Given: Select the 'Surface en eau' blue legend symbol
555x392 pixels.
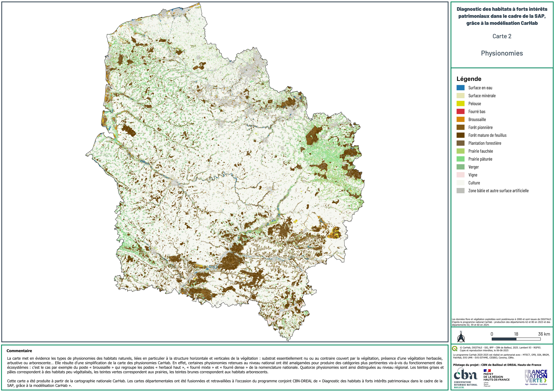Looking at the screenshot, I should pos(461,88).
